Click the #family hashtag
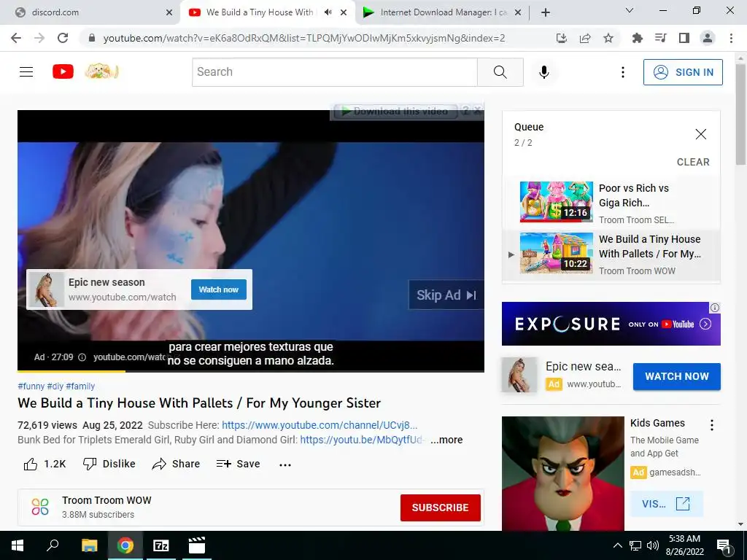This screenshot has height=560, width=747. (x=80, y=386)
